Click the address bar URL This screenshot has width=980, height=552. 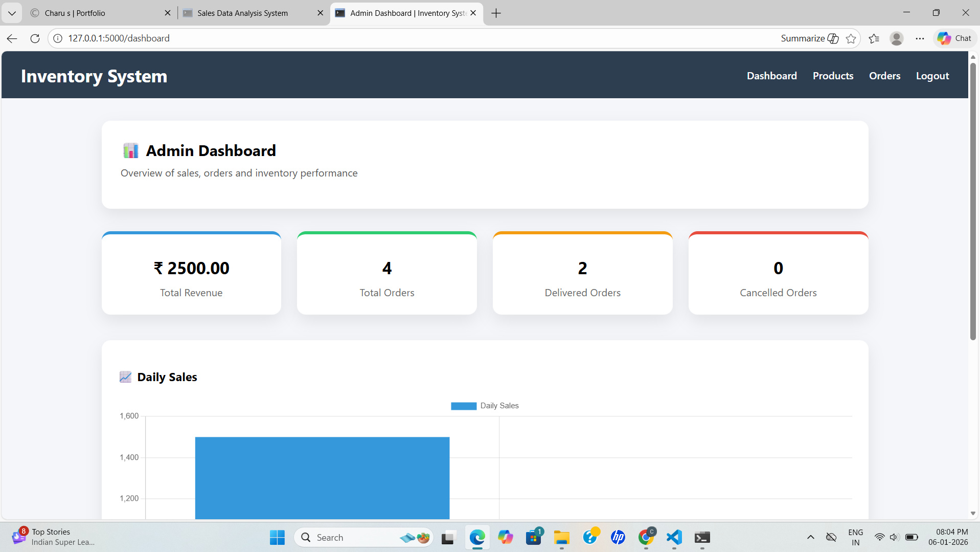coord(119,38)
